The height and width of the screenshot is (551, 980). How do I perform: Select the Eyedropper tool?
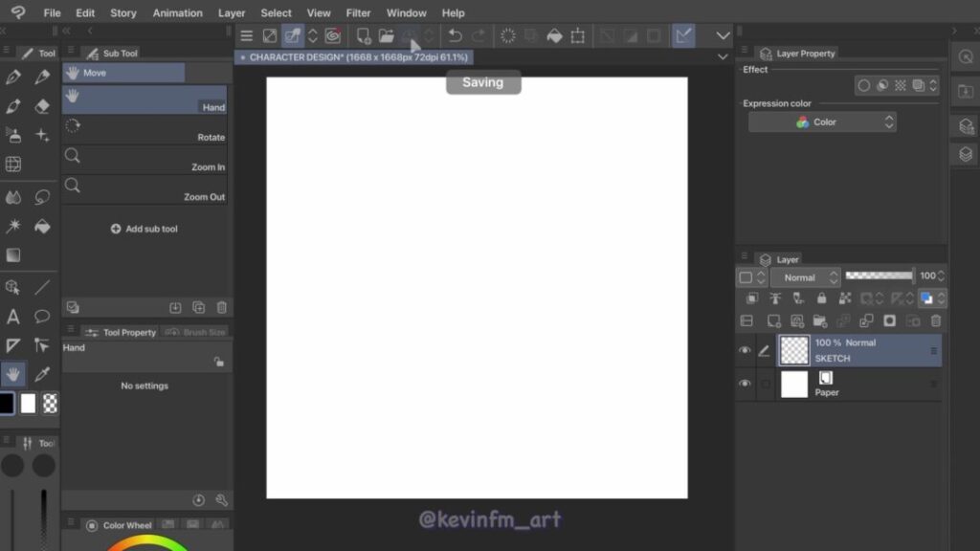pos(42,374)
